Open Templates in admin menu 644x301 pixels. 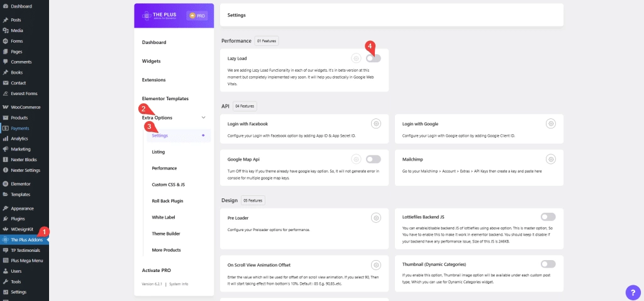coord(25,195)
